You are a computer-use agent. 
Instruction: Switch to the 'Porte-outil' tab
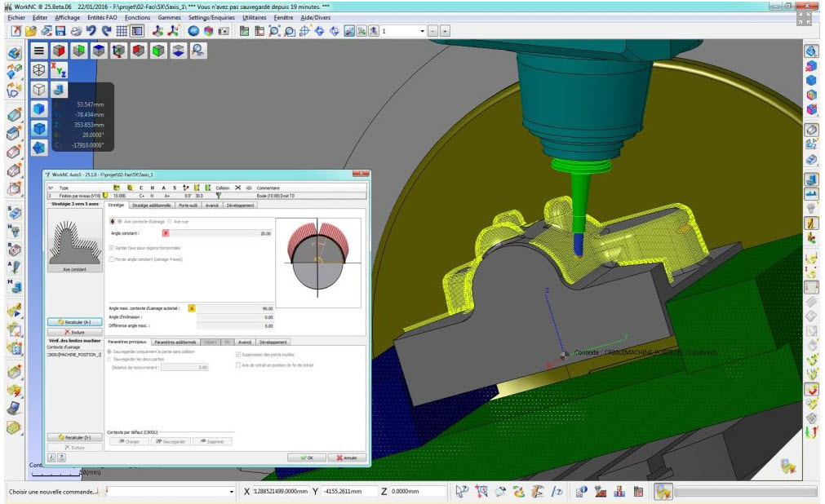(x=189, y=206)
